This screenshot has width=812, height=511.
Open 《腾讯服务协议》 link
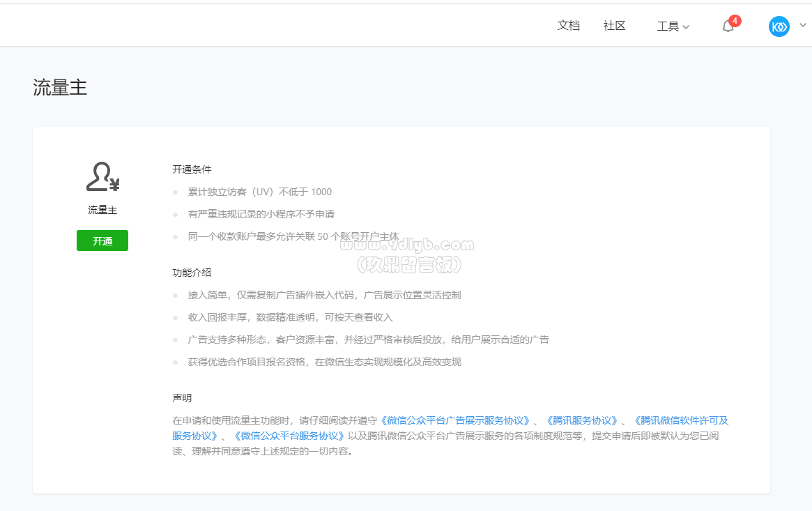(582, 420)
